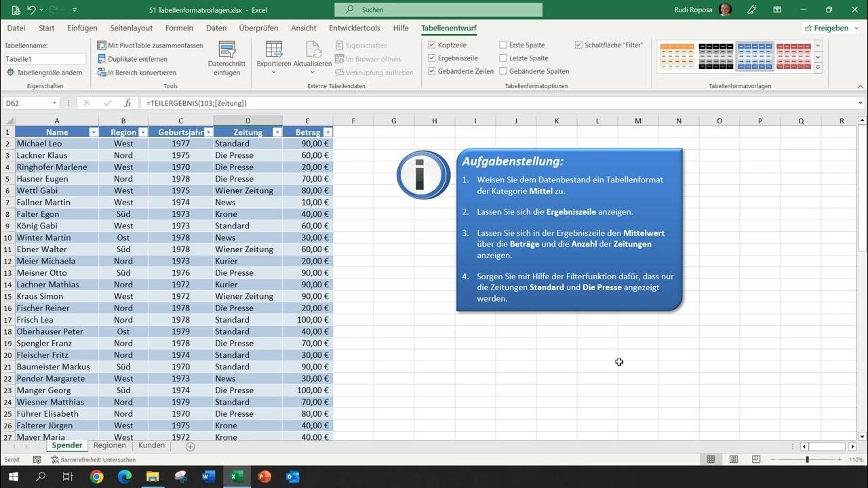
Task: Open Chrome from the taskbar
Action: click(96, 477)
